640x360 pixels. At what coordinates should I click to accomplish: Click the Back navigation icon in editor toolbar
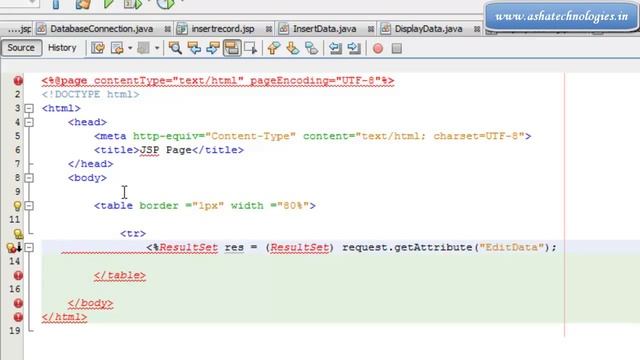pos(118,48)
